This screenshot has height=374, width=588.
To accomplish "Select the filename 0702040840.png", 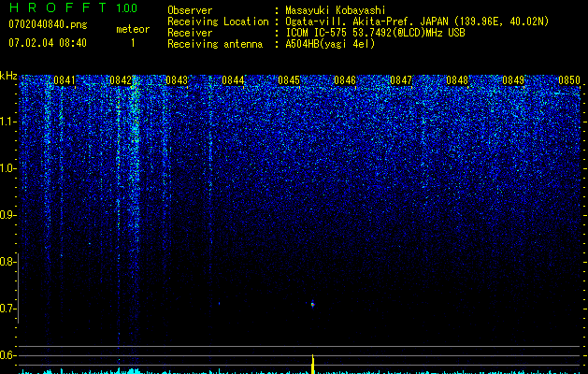I will 48,24.
